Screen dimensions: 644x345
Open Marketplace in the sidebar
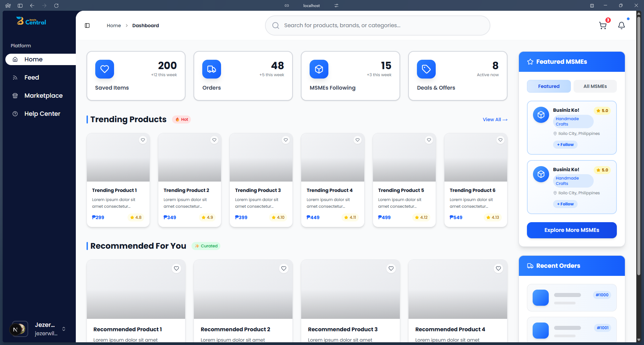click(43, 96)
